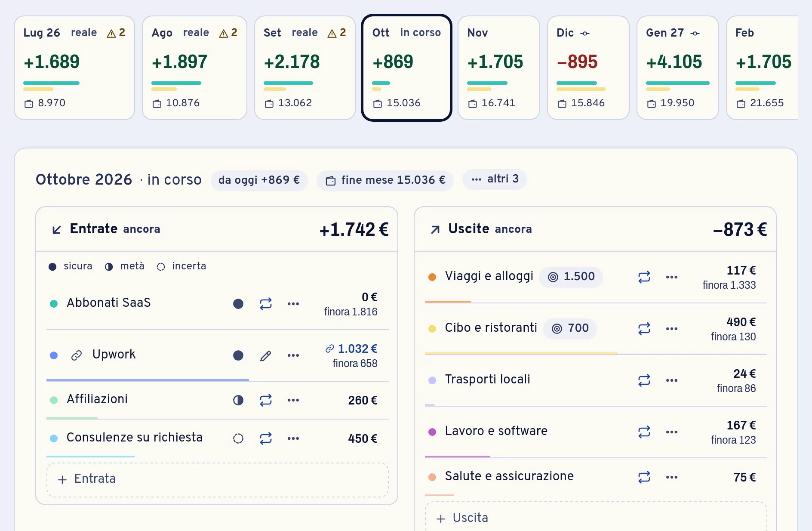812x531 pixels.
Task: Open the Ago month card
Action: coord(194,68)
